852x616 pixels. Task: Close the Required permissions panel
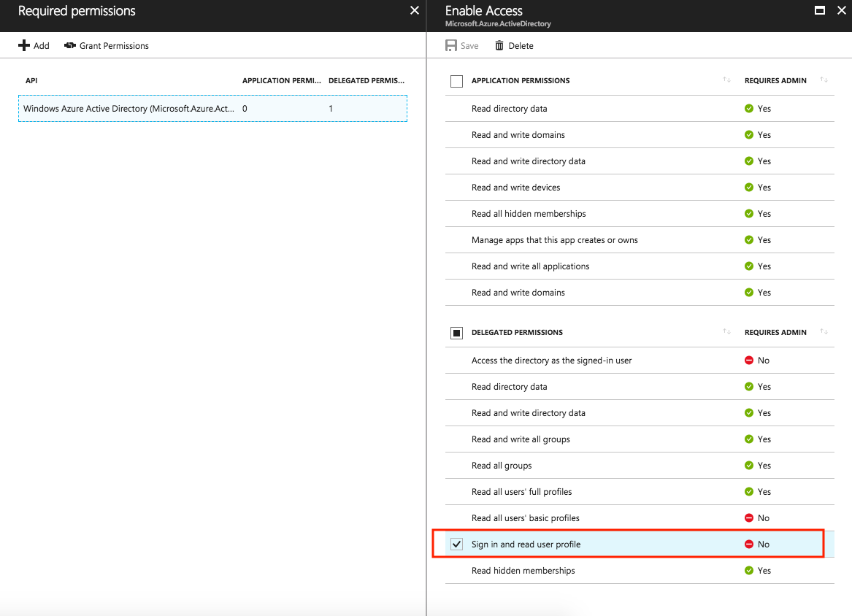[414, 11]
